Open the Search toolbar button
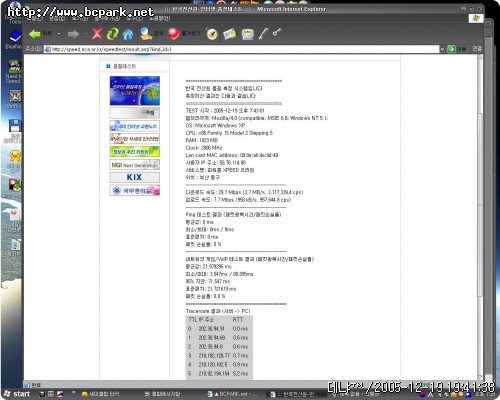 [x=152, y=34]
